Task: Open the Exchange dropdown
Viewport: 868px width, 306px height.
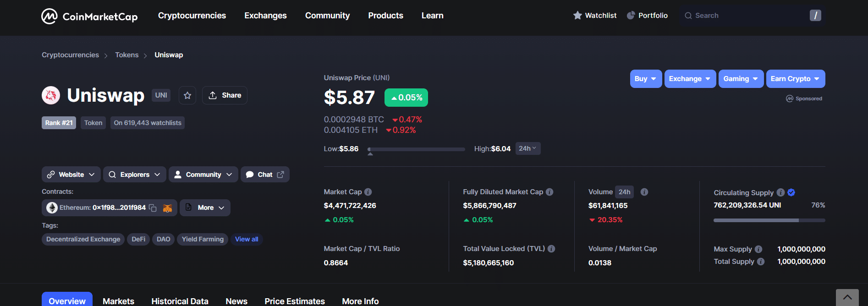Action: 690,79
